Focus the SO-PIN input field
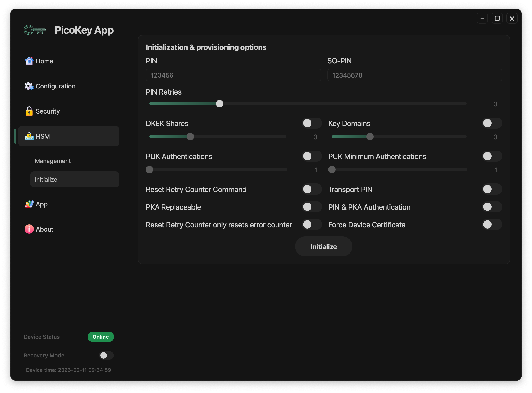The height and width of the screenshot is (393, 532). tap(414, 75)
